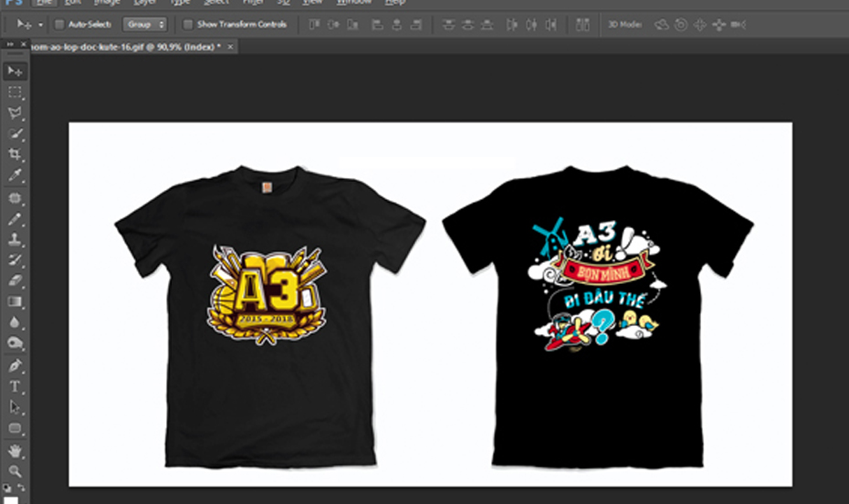Choose the Hand tool
Viewport: 849px width, 504px height.
(x=16, y=450)
